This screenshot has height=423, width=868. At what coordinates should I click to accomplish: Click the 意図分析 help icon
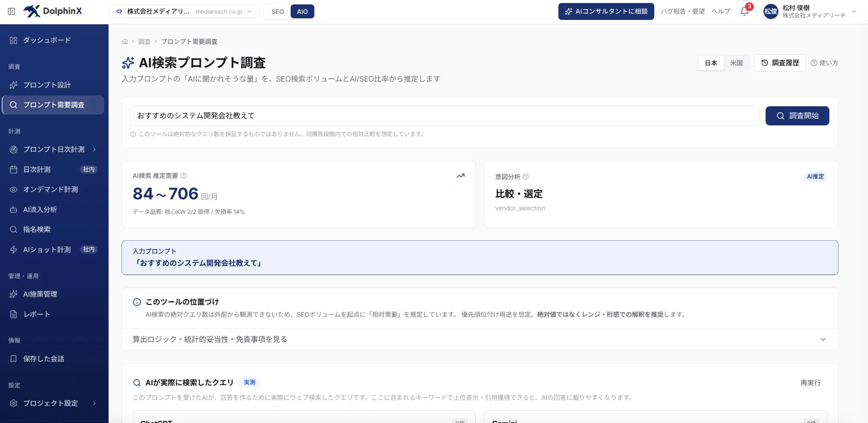[x=526, y=177]
